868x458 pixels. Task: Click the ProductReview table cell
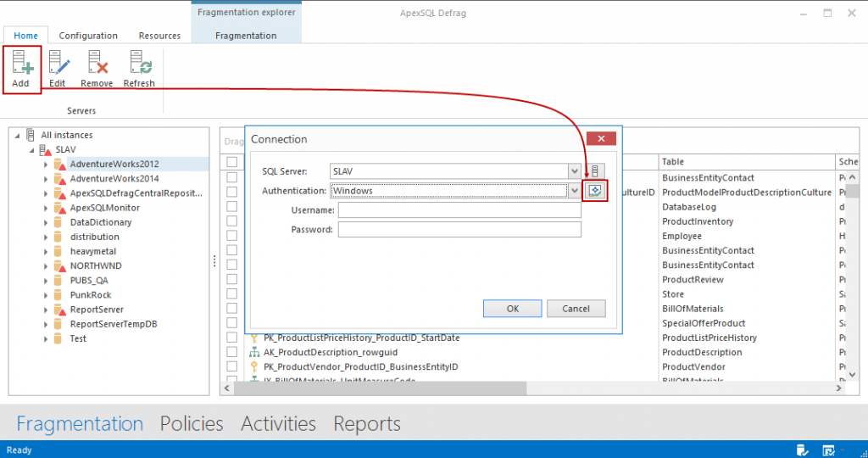tap(693, 280)
